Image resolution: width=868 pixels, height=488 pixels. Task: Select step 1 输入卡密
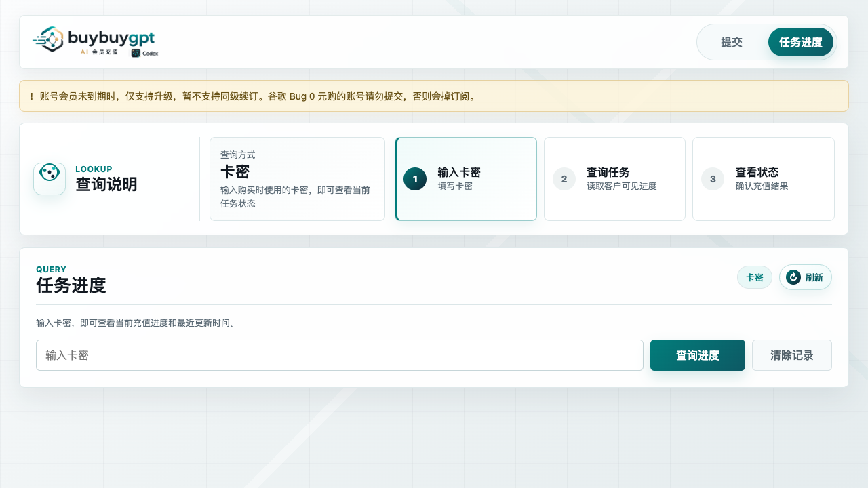pos(466,179)
